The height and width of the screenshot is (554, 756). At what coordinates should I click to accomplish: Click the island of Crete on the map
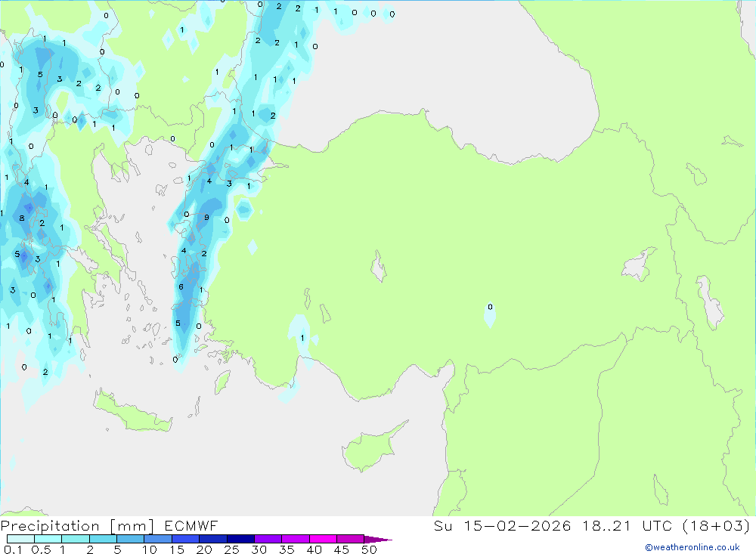pos(132,412)
